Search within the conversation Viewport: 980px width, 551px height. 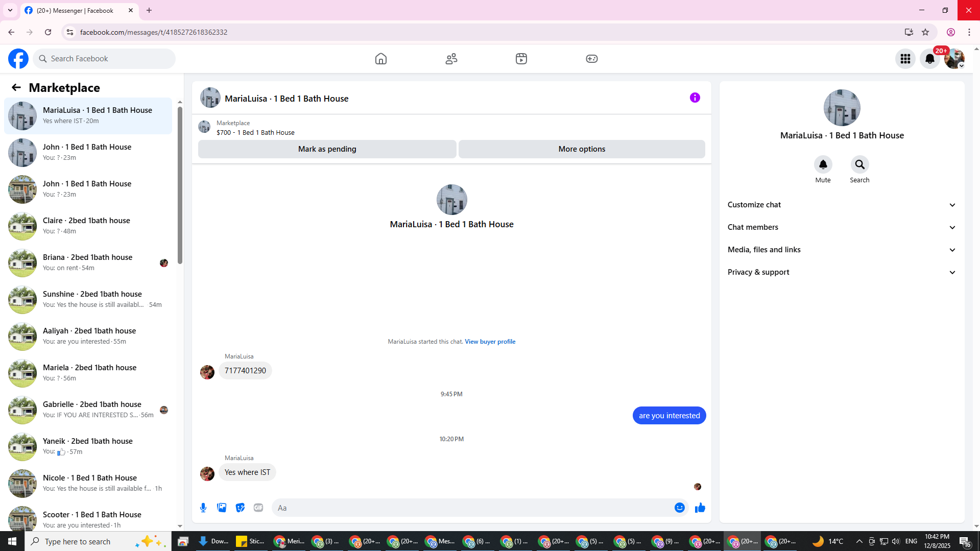(x=859, y=164)
